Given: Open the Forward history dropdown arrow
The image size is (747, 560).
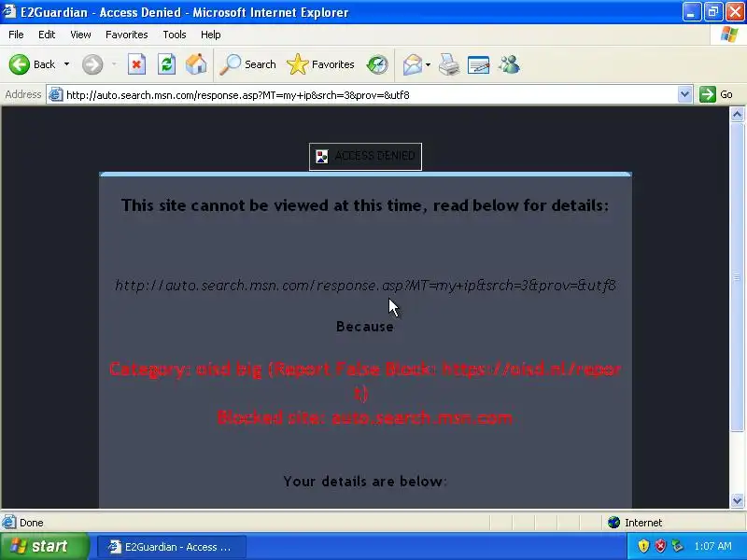Looking at the screenshot, I should pos(114,64).
